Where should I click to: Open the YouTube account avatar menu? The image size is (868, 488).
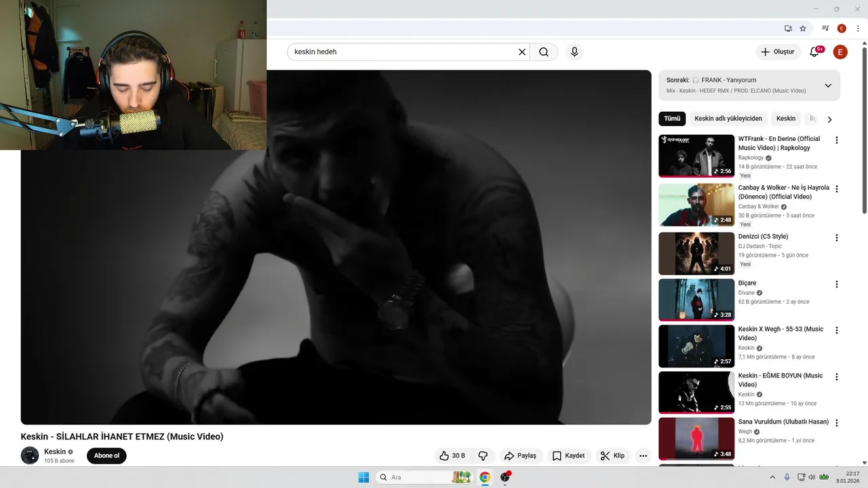[840, 52]
